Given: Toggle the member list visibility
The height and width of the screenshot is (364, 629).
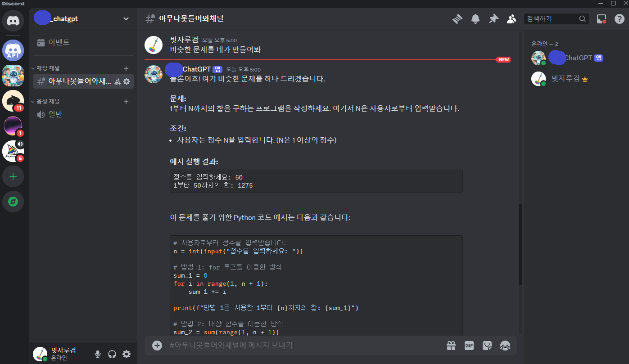Looking at the screenshot, I should click(x=511, y=19).
